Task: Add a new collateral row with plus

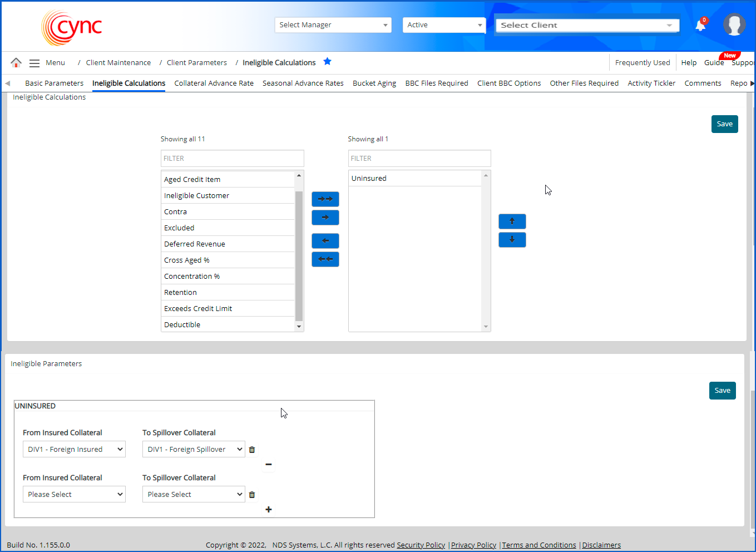Action: [x=269, y=510]
